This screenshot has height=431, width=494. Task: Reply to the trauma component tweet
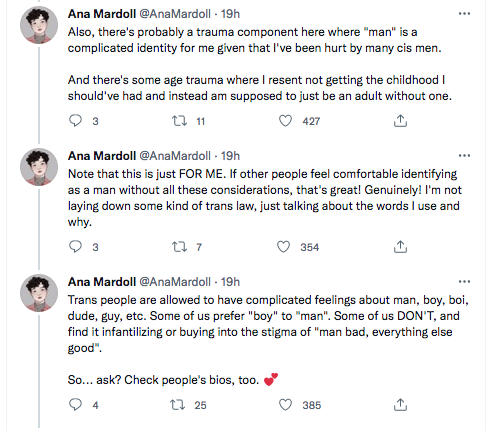pos(75,121)
